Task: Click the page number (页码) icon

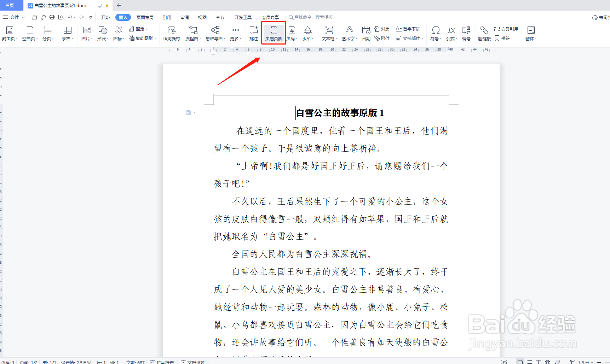Action: (x=292, y=30)
